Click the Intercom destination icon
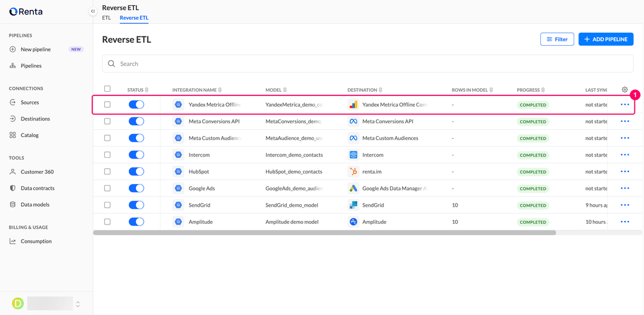 (353, 155)
